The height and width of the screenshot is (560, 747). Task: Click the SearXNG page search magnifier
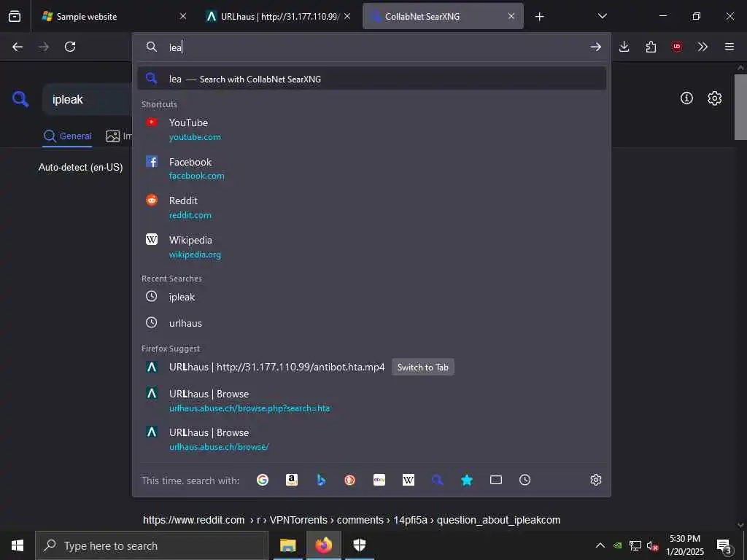pyautogui.click(x=20, y=99)
